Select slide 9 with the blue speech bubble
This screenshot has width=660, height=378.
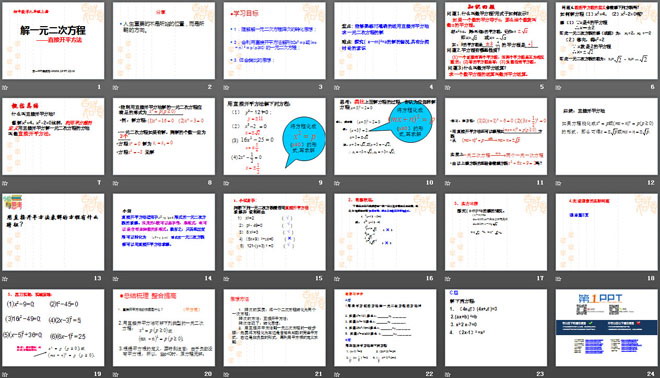(274, 136)
